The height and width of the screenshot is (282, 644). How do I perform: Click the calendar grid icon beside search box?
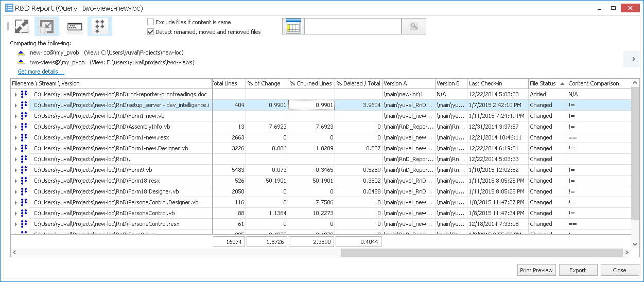pos(293,27)
